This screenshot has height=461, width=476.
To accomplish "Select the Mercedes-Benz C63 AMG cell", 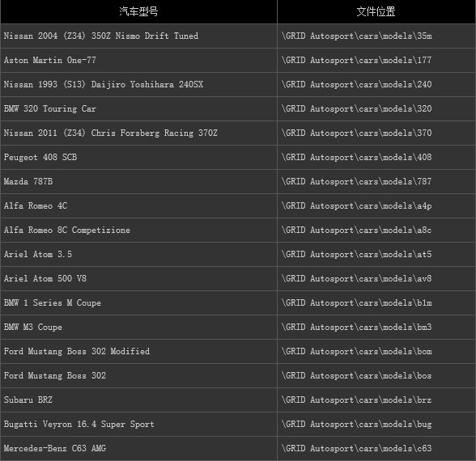I will click(x=138, y=449).
